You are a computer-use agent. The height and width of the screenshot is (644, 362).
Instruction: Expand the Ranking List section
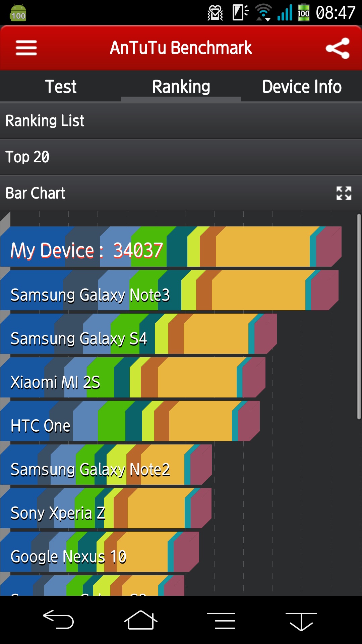click(181, 121)
